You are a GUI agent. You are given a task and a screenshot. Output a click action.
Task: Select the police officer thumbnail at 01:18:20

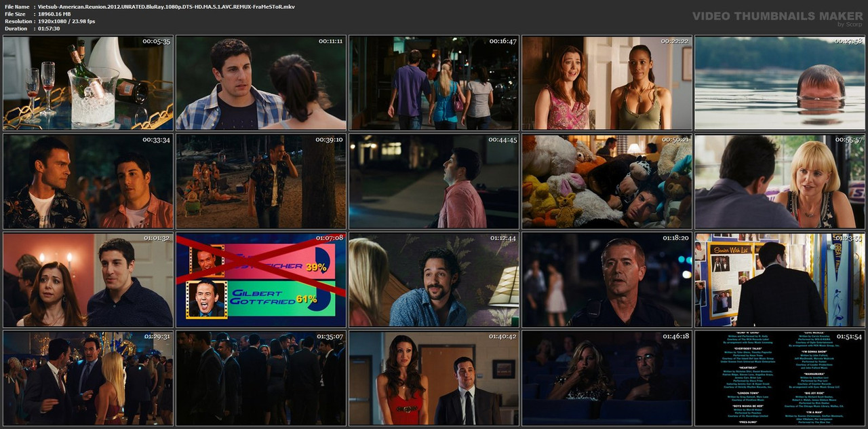tap(607, 280)
